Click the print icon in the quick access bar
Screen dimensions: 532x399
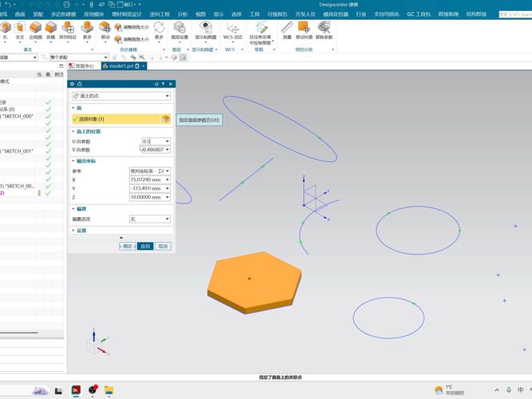coord(67,5)
